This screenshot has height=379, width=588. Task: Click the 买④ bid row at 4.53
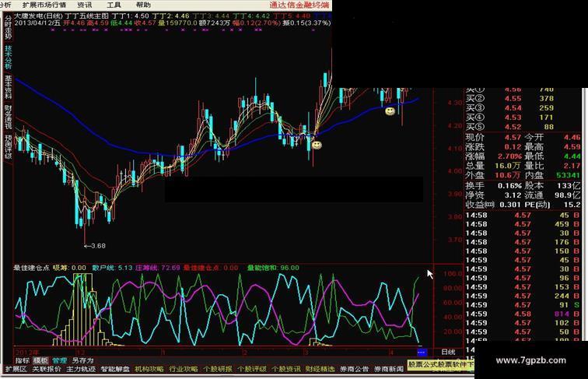click(510, 118)
